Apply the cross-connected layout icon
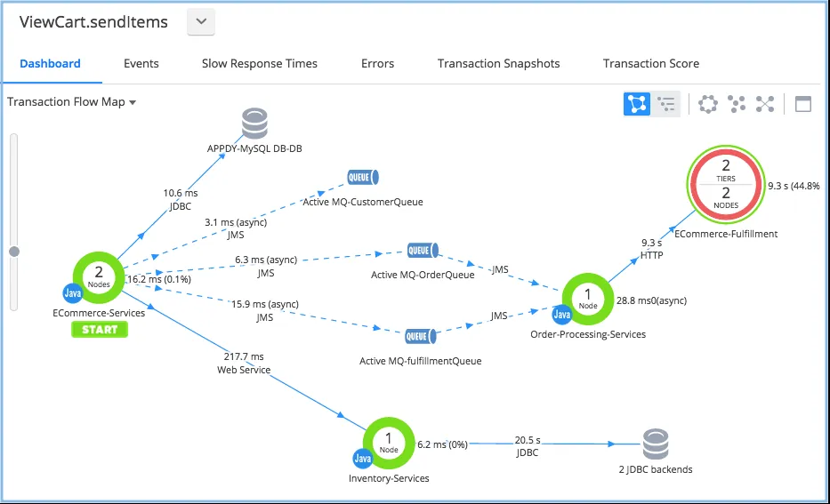 765,104
